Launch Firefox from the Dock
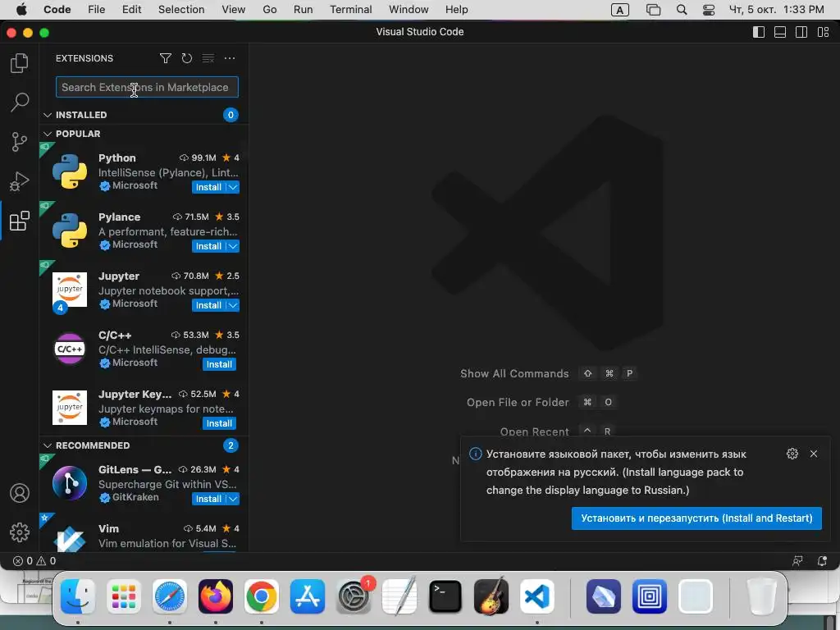The height and width of the screenshot is (630, 840). point(216,596)
